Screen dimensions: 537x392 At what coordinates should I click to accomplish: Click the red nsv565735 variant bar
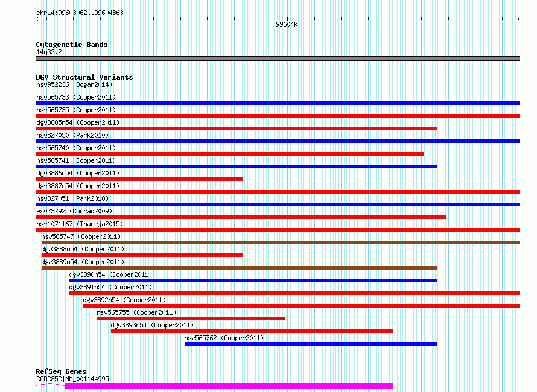click(278, 116)
